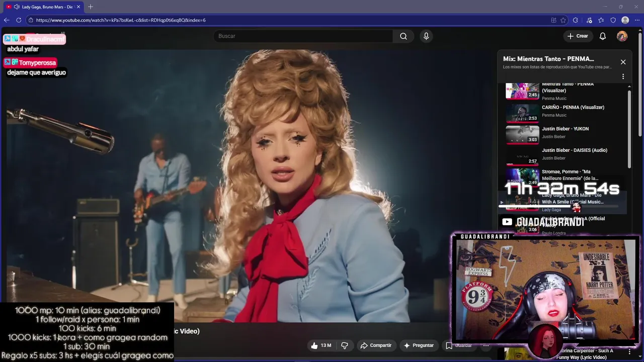Open more actions ellipsis beside Guardar
The height and width of the screenshot is (362, 644).
tap(486, 345)
